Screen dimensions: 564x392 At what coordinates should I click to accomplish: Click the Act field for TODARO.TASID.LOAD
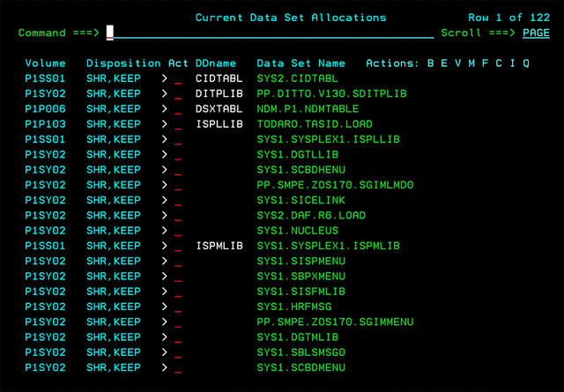point(178,124)
